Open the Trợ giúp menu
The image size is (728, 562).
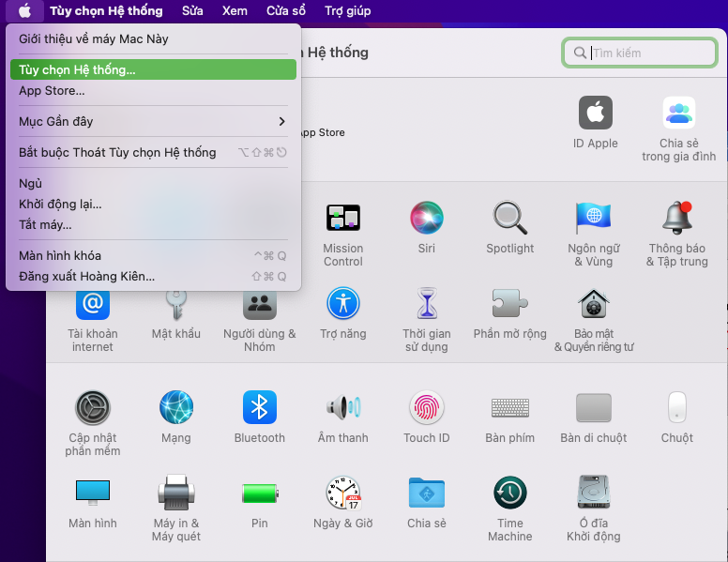pos(348,10)
